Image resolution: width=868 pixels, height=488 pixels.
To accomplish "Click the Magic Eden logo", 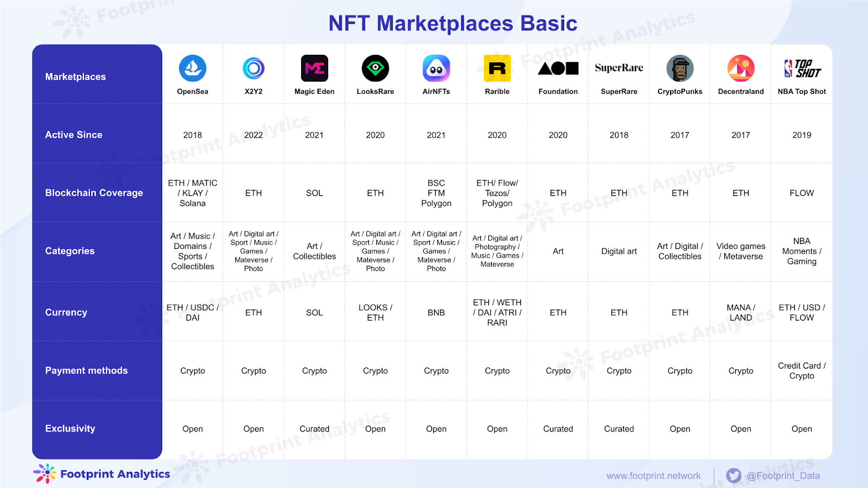I will (314, 68).
